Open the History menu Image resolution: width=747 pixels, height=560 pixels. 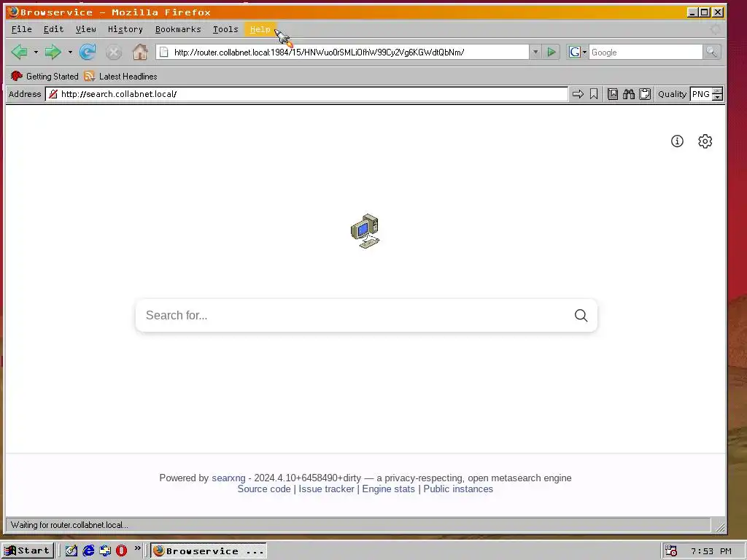(x=125, y=29)
